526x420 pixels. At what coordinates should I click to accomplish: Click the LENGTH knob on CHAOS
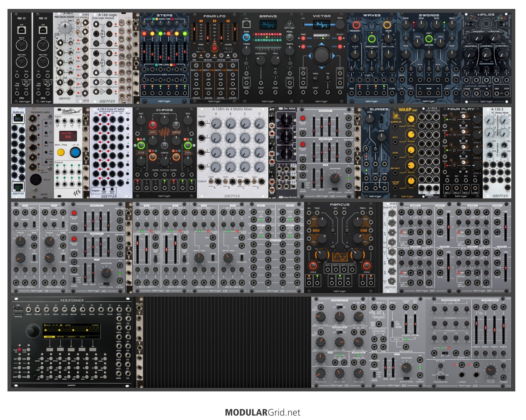pos(164,160)
